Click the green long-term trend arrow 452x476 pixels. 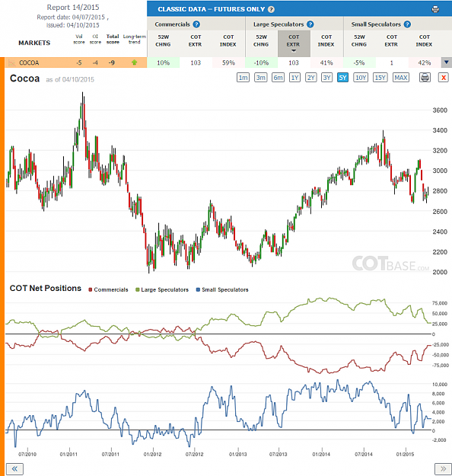(x=134, y=62)
